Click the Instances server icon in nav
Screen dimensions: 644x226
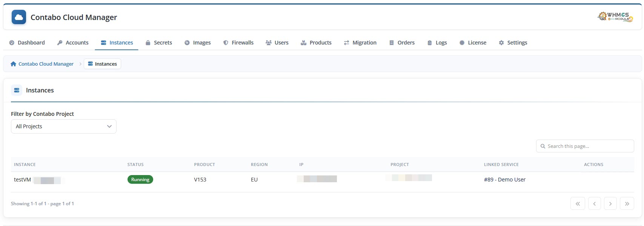coord(103,43)
